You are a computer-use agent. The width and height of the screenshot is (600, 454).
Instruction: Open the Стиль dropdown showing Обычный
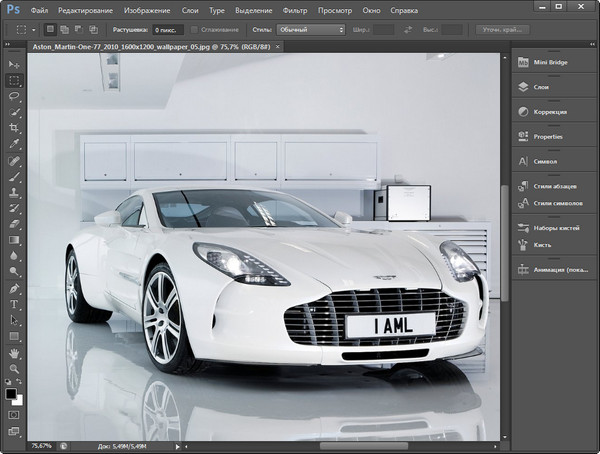coord(310,30)
